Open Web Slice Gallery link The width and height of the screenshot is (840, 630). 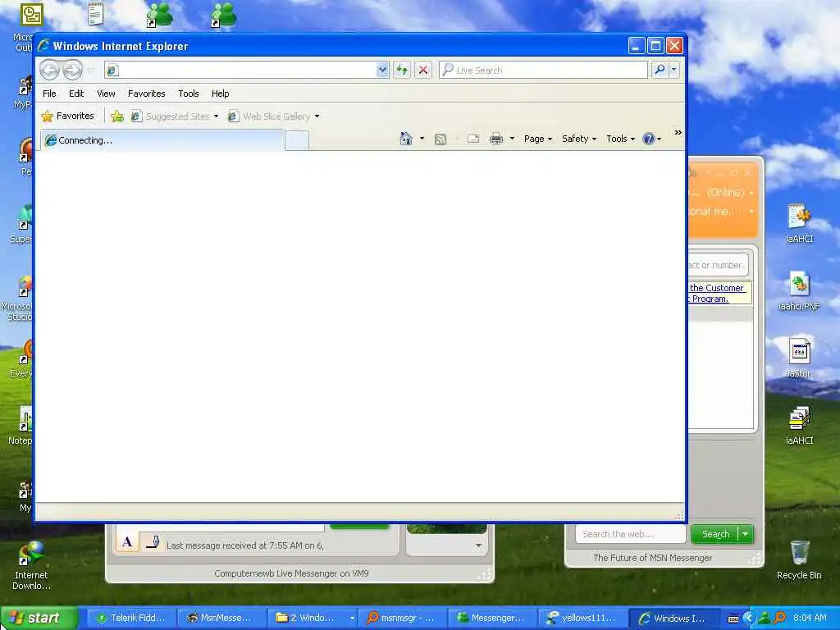[x=269, y=116]
